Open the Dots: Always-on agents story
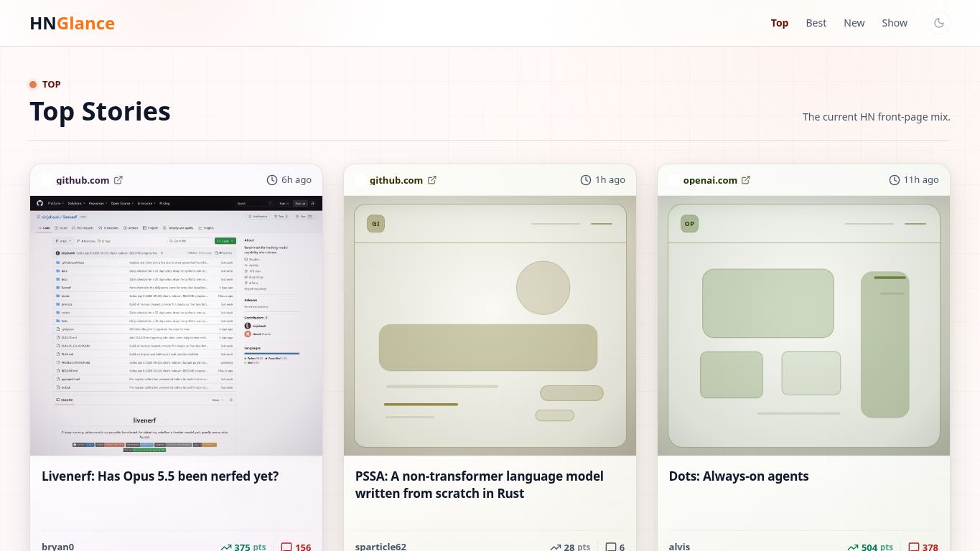Image resolution: width=980 pixels, height=551 pixels. tap(739, 476)
